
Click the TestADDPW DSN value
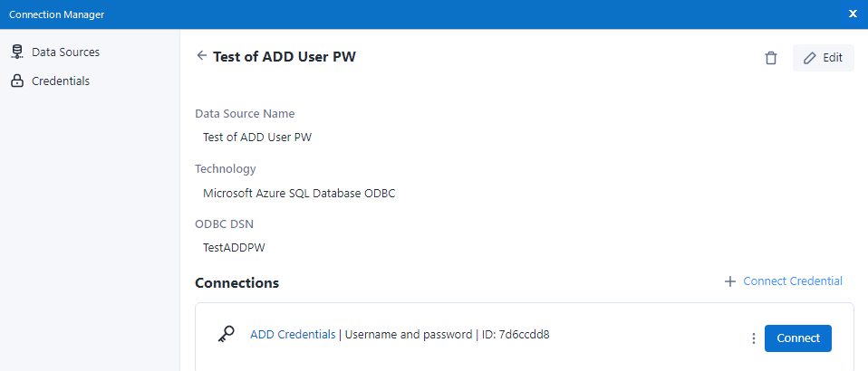click(234, 247)
